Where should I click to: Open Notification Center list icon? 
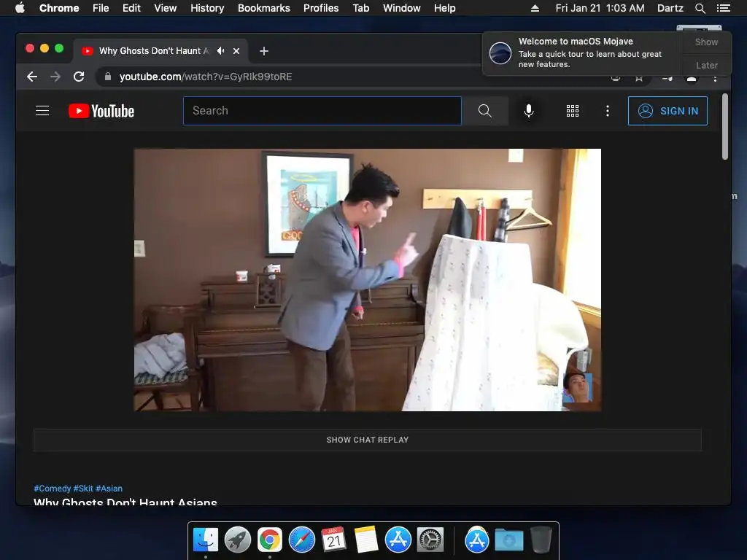tap(723, 8)
